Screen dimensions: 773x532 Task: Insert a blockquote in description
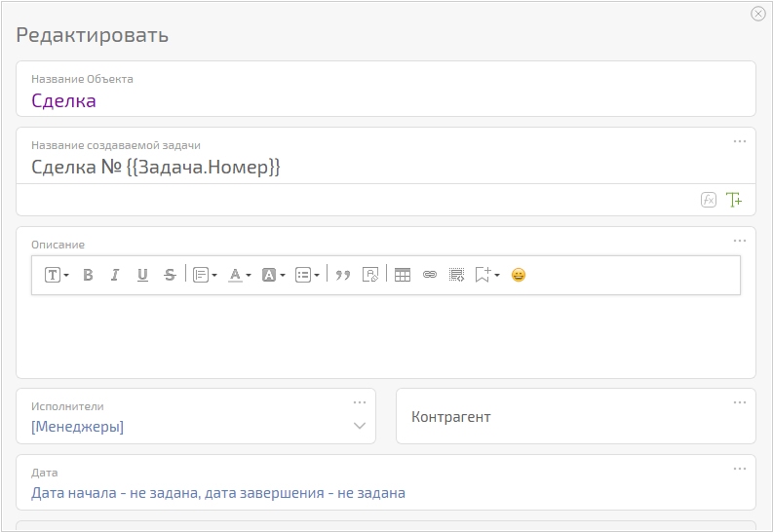pyautogui.click(x=342, y=275)
